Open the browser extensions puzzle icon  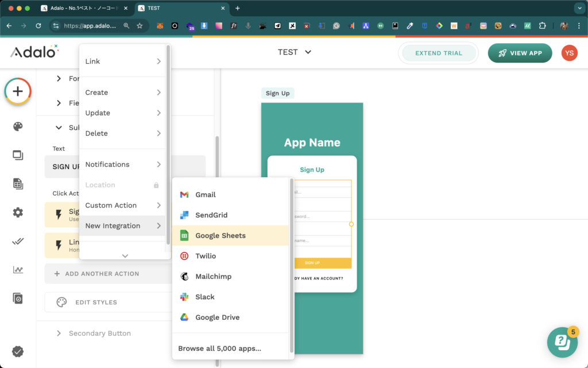[542, 25]
